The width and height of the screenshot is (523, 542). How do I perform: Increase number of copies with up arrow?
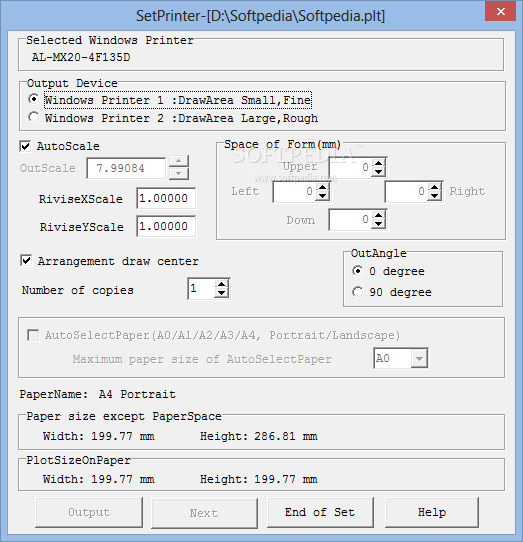point(221,284)
